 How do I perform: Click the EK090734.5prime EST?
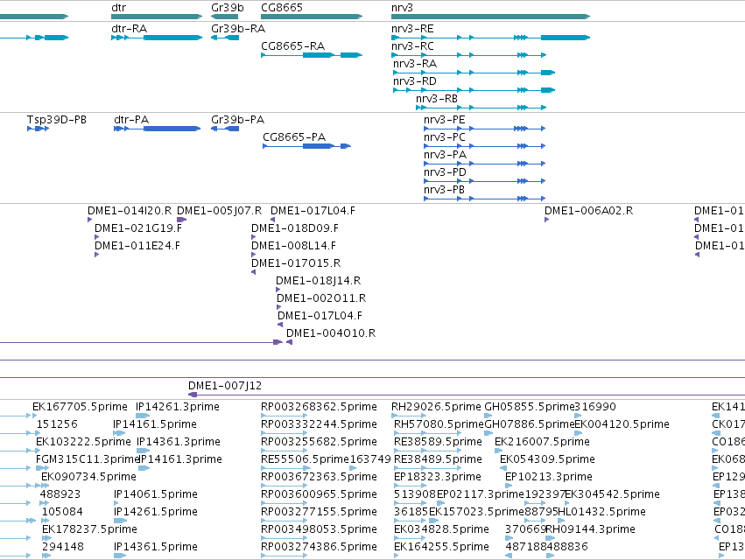pyautogui.click(x=46, y=486)
